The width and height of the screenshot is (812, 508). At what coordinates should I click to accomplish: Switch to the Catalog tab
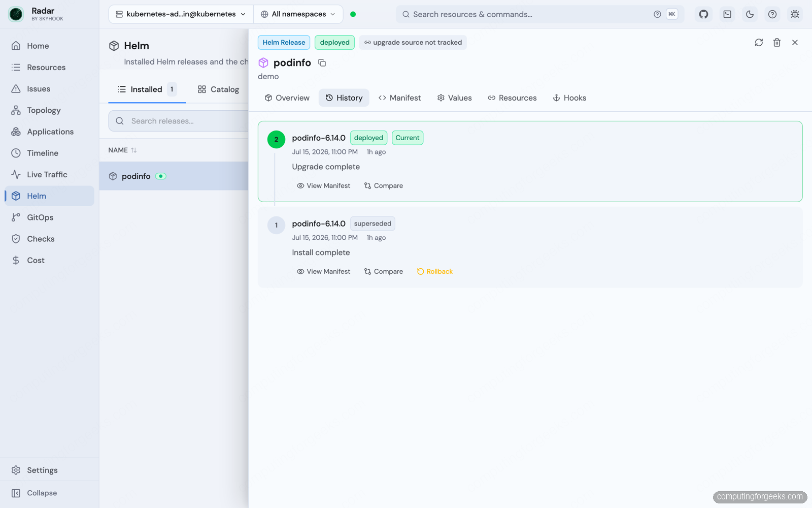(x=218, y=89)
